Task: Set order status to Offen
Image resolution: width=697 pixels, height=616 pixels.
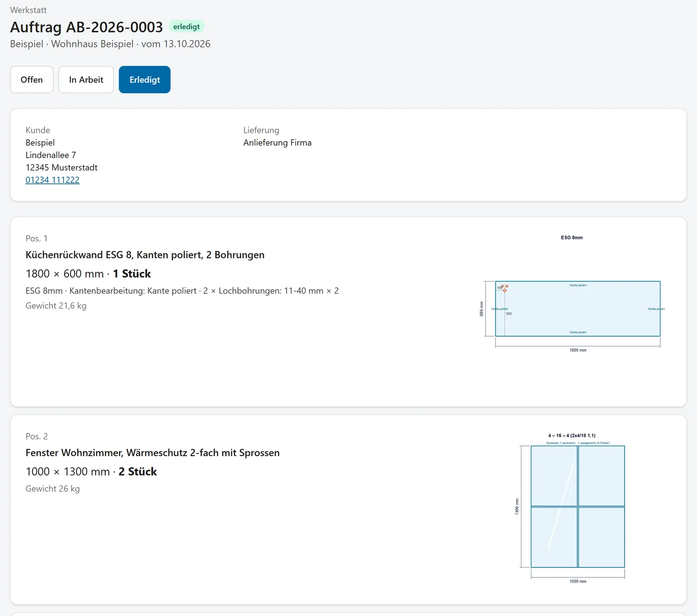Action: (32, 80)
